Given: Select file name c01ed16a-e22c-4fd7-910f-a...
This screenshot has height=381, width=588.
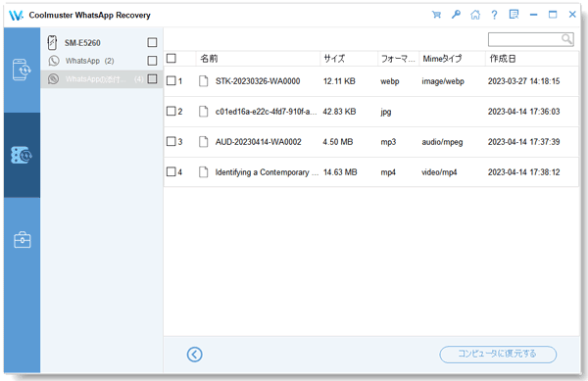Looking at the screenshot, I should point(266,112).
